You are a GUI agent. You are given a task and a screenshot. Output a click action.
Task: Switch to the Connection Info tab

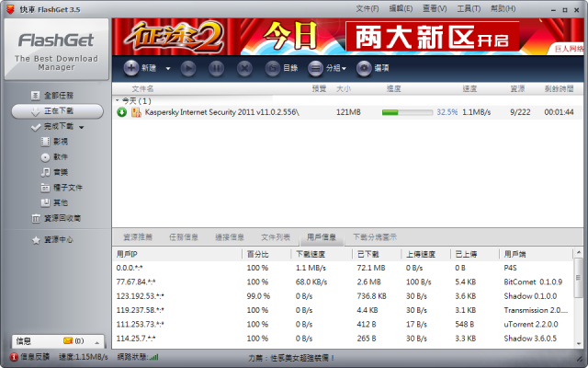click(230, 237)
